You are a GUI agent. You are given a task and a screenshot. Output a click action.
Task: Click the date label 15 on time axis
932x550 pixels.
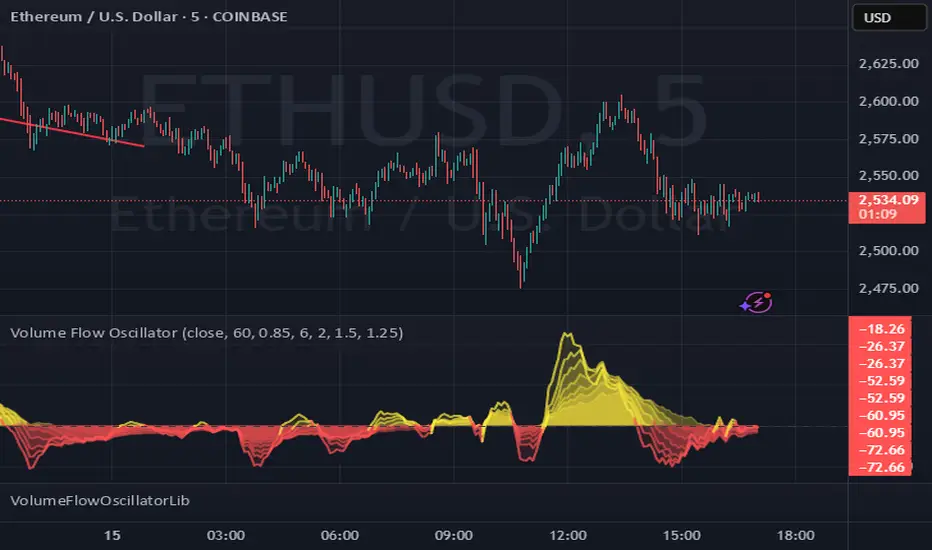pyautogui.click(x=112, y=535)
